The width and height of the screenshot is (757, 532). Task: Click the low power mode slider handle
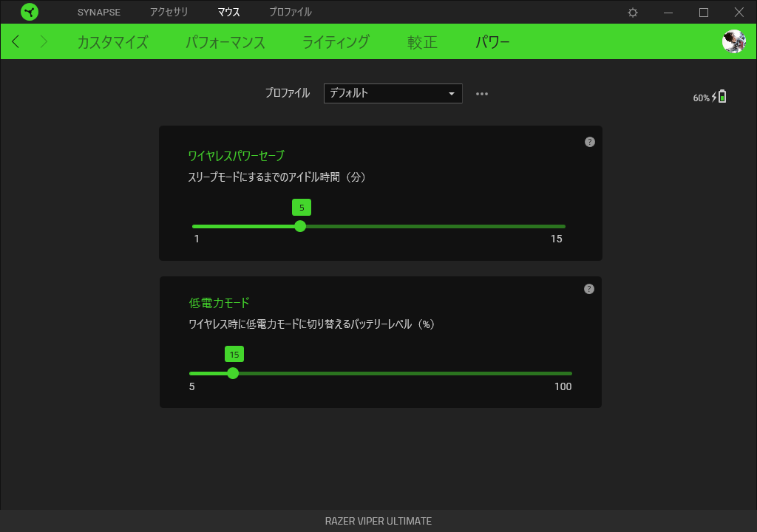click(233, 373)
